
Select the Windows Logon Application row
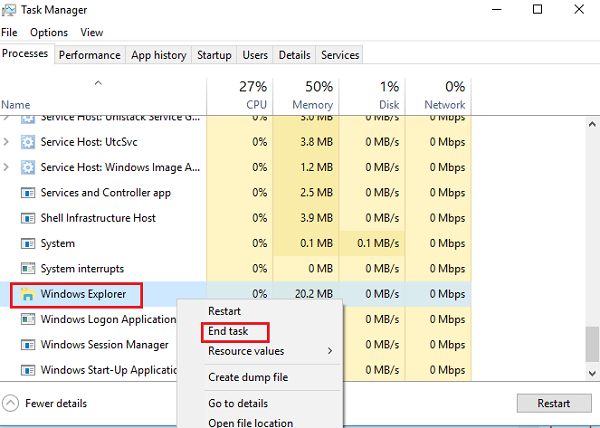click(235, 319)
